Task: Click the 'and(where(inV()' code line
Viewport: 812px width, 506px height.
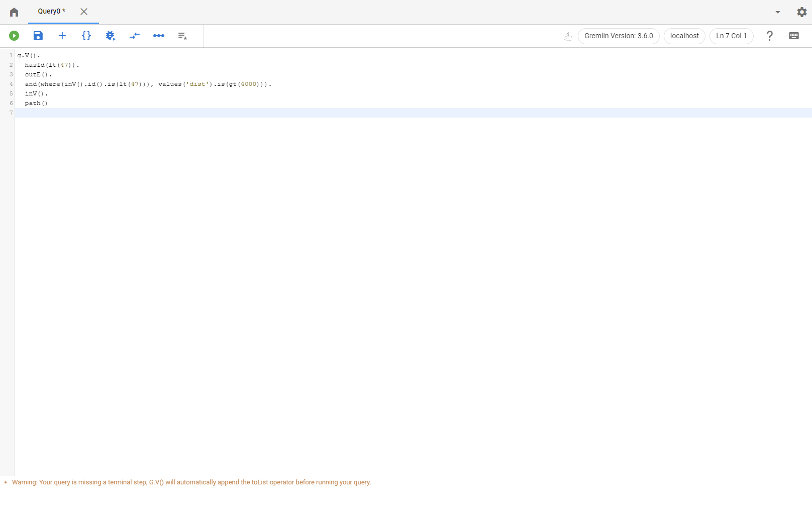Action: coord(148,84)
